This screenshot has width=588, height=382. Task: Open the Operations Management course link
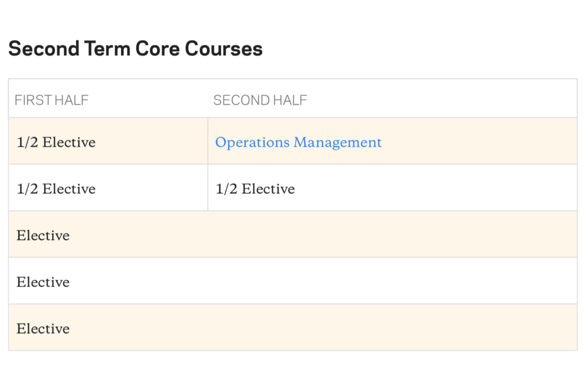298,142
